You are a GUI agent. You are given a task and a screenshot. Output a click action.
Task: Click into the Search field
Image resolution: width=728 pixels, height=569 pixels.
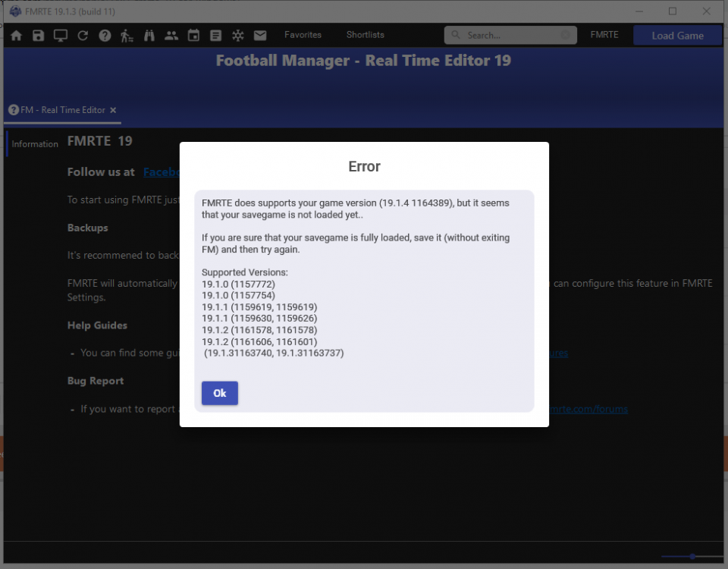[x=510, y=36]
